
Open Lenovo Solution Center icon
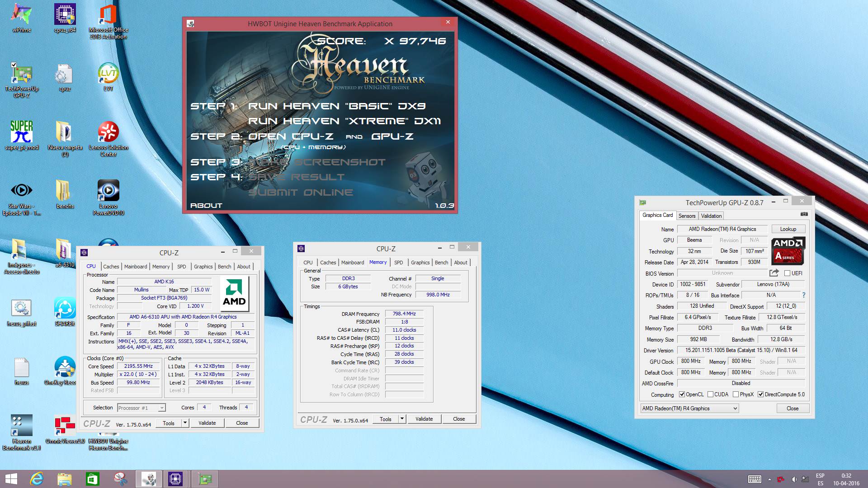pos(108,139)
